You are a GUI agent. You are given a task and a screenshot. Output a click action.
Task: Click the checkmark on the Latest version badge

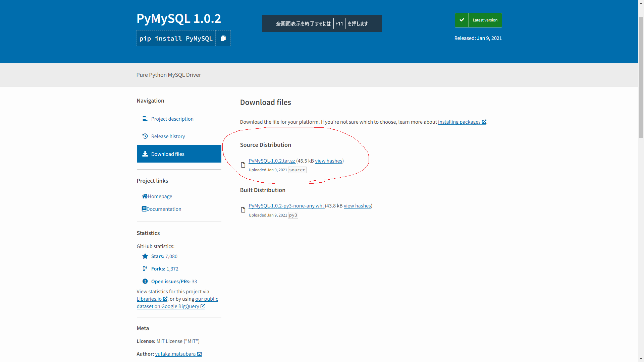pos(462,20)
